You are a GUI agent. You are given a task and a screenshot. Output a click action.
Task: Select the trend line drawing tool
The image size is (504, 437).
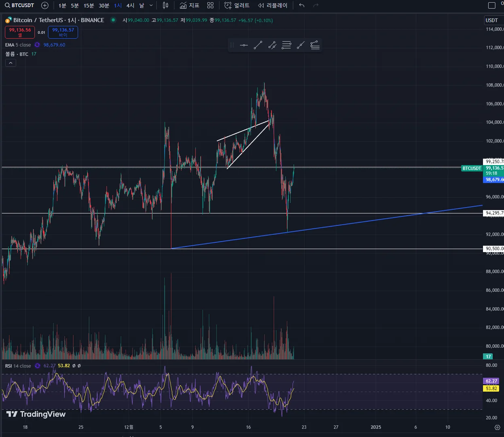pyautogui.click(x=258, y=45)
